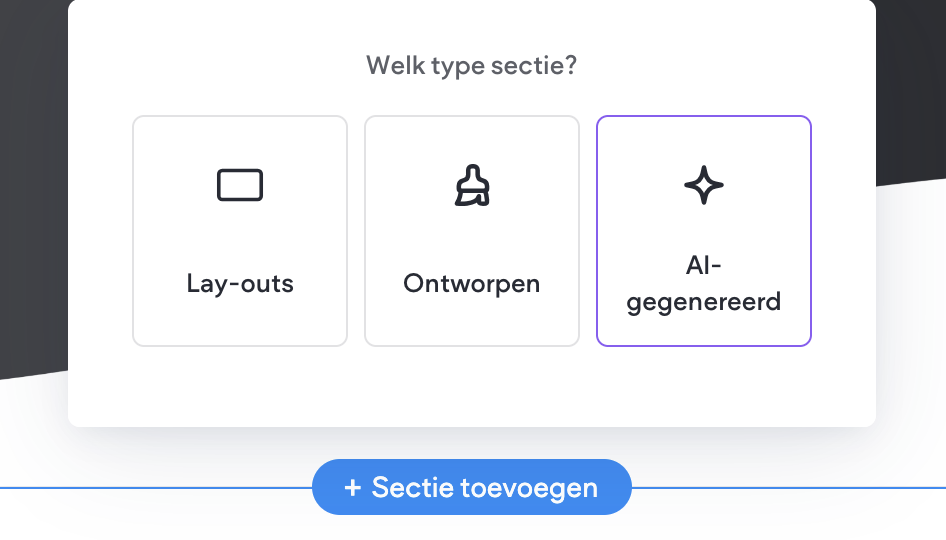The height and width of the screenshot is (540, 946).
Task: Click the plus icon in Sectie toevoegen
Action: point(352,488)
